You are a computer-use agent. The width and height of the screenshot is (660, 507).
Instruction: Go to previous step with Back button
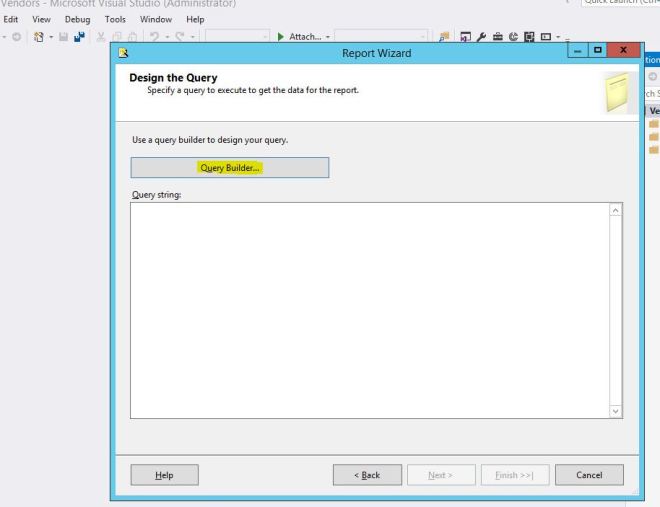(x=367, y=475)
